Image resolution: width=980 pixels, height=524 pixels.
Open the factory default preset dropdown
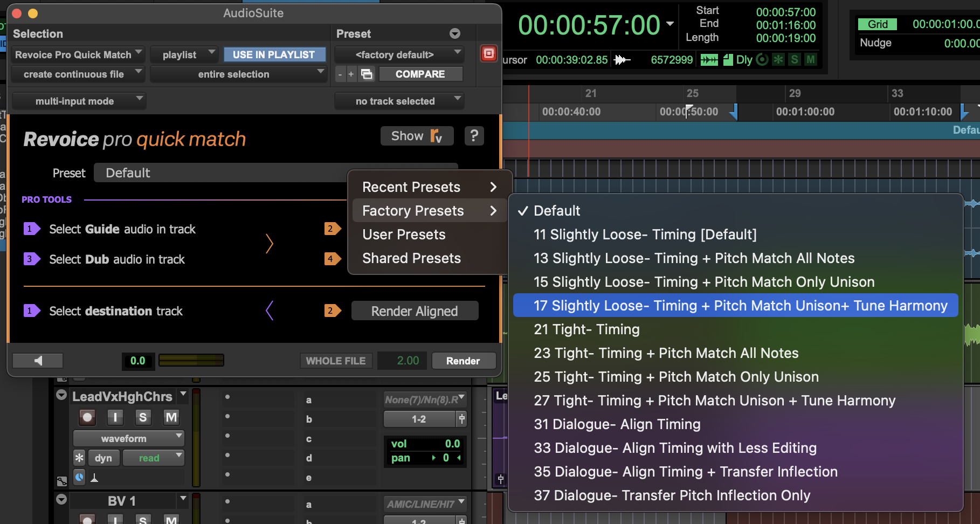coord(399,54)
